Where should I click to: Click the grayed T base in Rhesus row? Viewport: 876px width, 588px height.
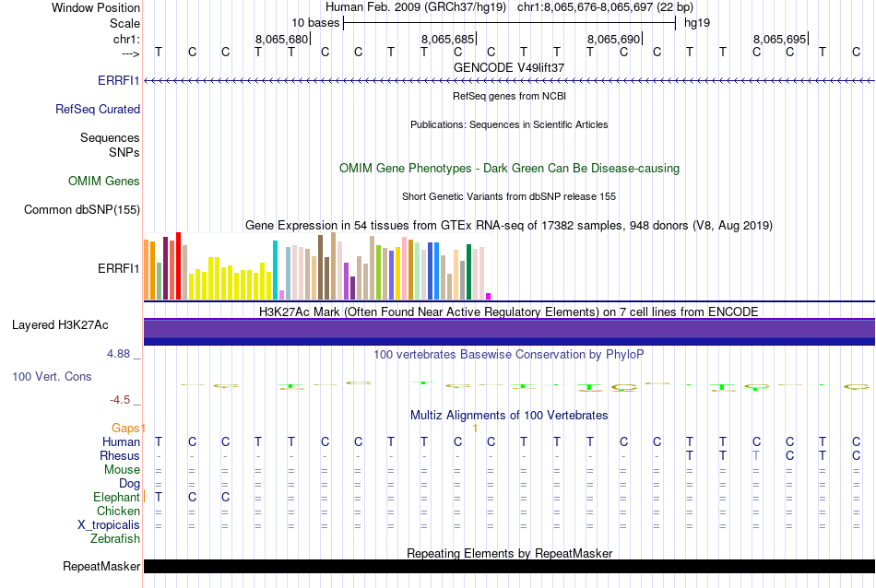click(756, 455)
